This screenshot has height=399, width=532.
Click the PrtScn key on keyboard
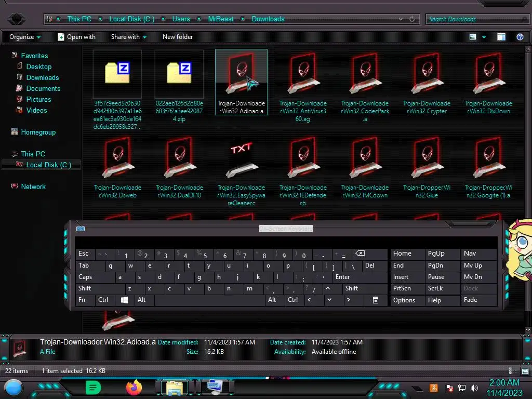click(x=407, y=288)
